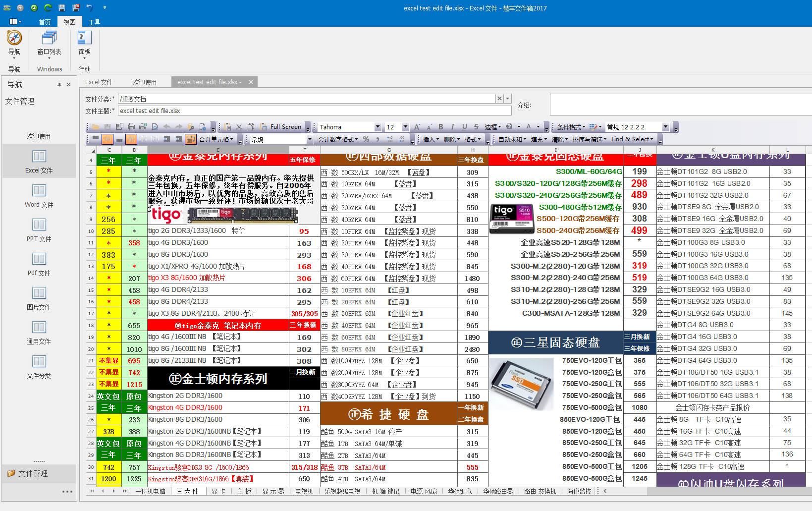Switch to the Excel 文件 document tab
Screen dimensions: 812x511
point(99,82)
